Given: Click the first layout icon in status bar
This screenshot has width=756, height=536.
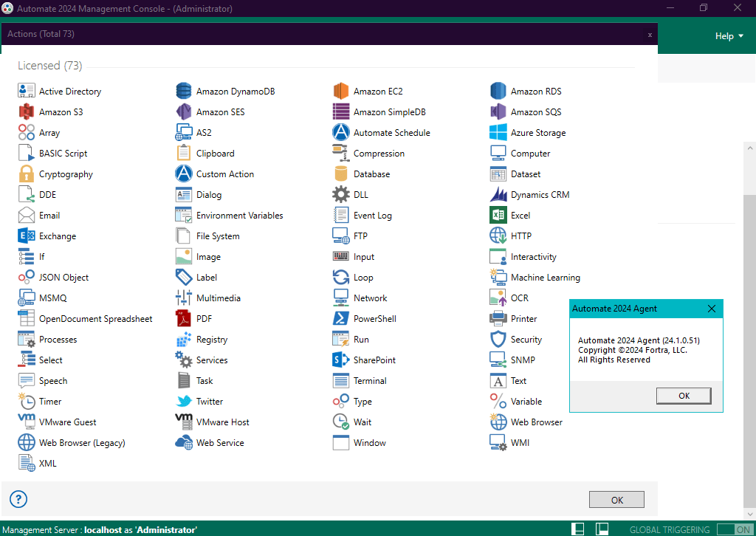Looking at the screenshot, I should [x=577, y=529].
